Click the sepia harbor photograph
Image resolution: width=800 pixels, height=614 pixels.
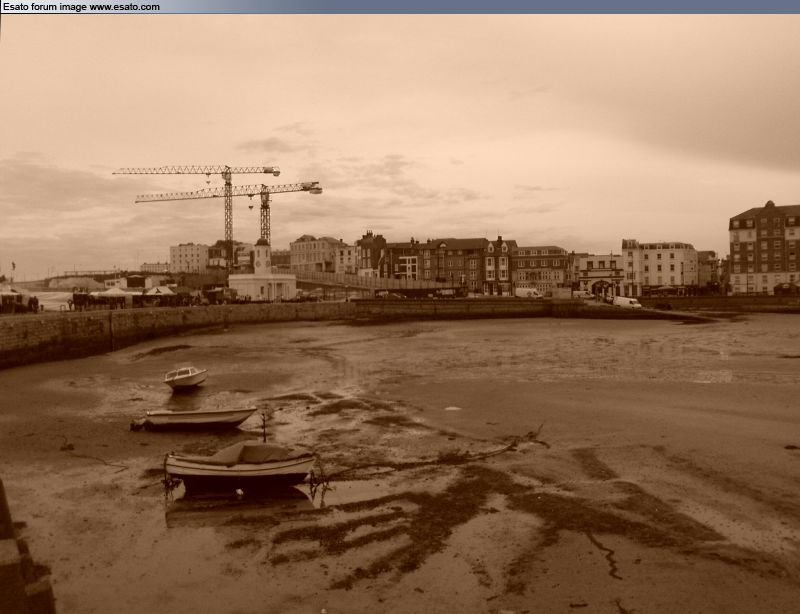[400, 314]
